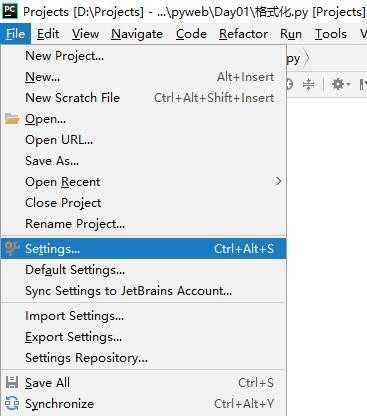Image resolution: width=367 pixels, height=416 pixels.
Task: Open the Navigate menu
Action: point(137,34)
